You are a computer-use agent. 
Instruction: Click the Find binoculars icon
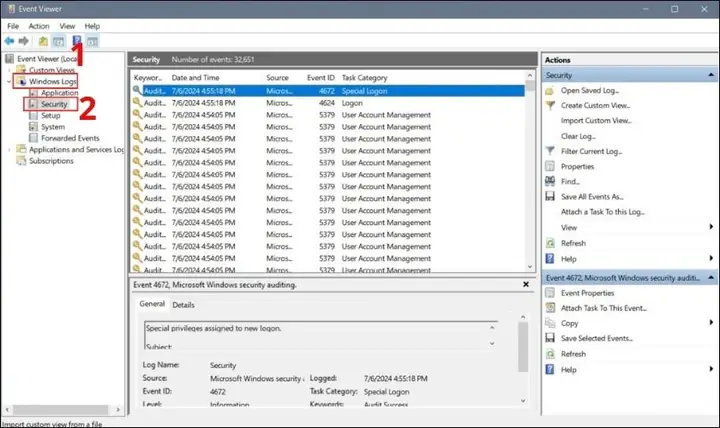click(x=550, y=181)
